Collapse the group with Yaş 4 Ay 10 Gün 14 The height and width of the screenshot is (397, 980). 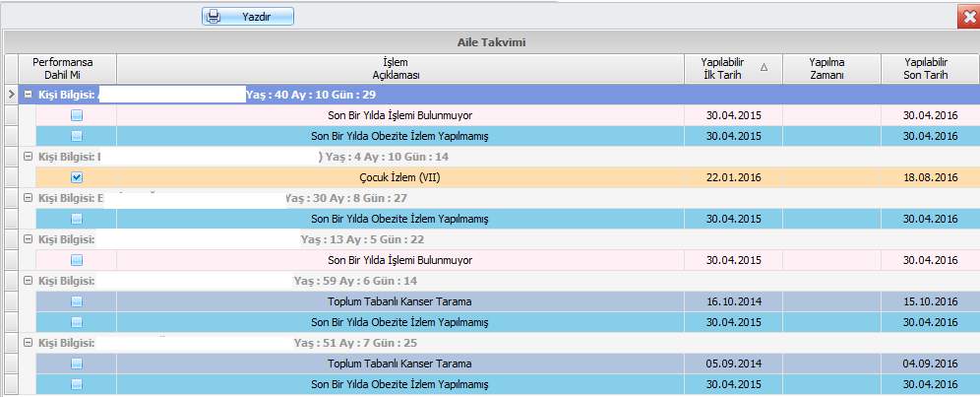(x=27, y=157)
